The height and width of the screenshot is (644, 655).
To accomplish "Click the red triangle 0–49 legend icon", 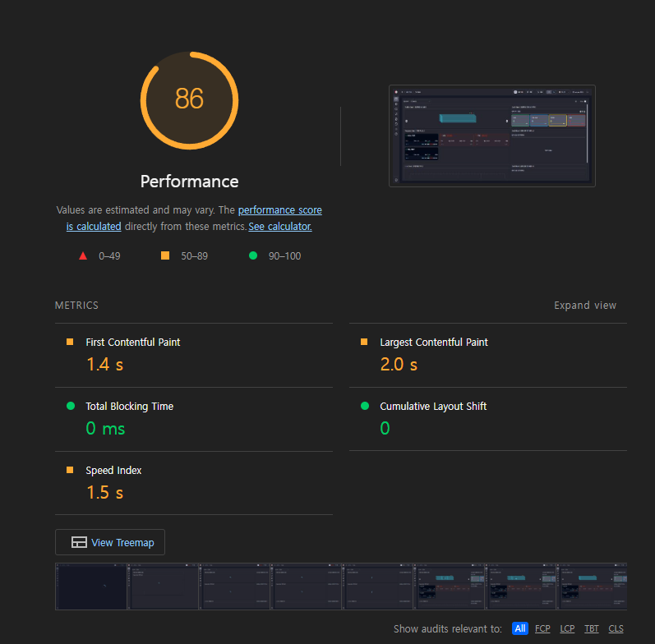I will click(83, 255).
